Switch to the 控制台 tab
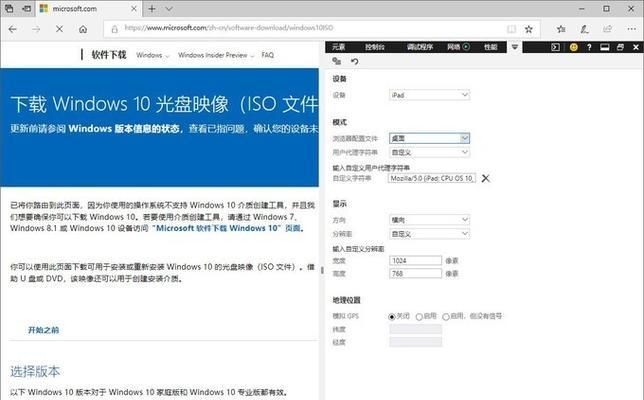644x400 pixels. coord(375,47)
